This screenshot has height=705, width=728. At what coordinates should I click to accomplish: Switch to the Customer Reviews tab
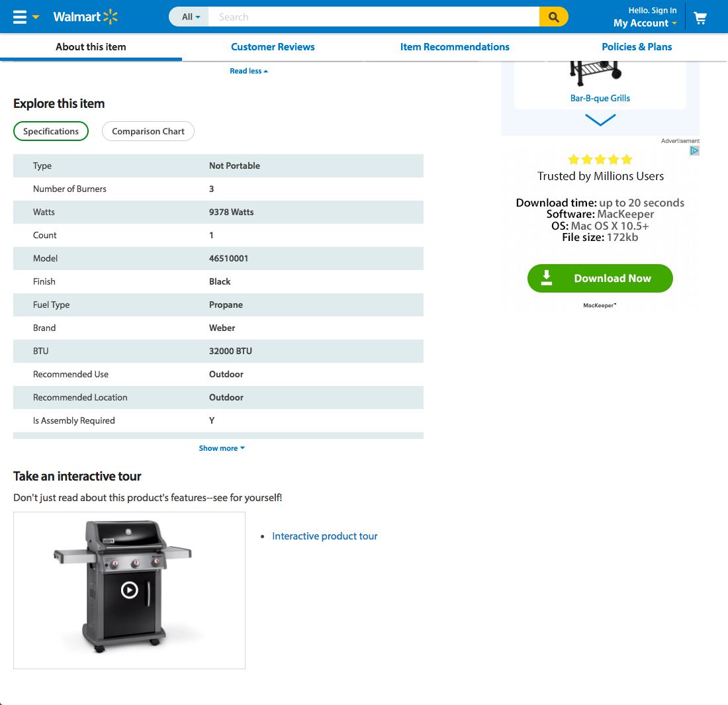click(273, 46)
